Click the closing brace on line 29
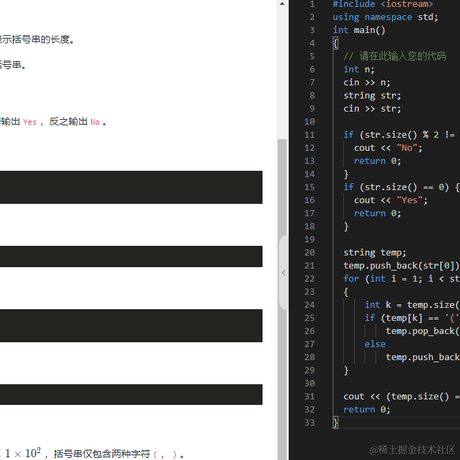460x460 pixels. pos(346,370)
